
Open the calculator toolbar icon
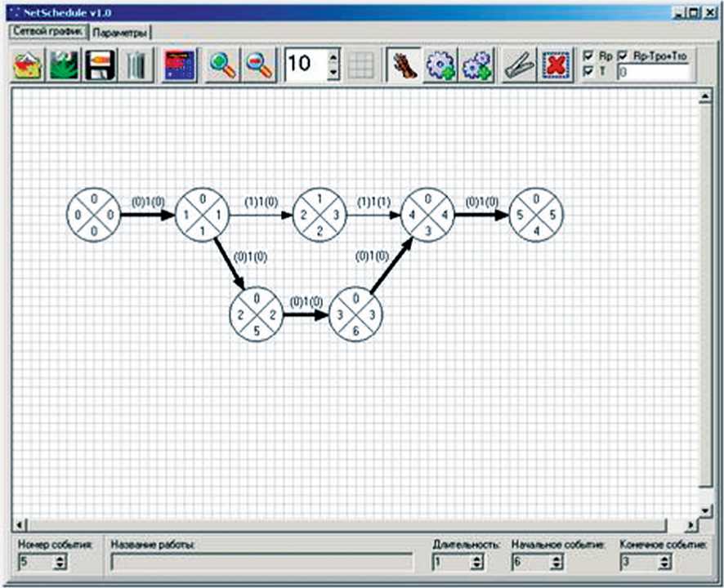tap(180, 65)
